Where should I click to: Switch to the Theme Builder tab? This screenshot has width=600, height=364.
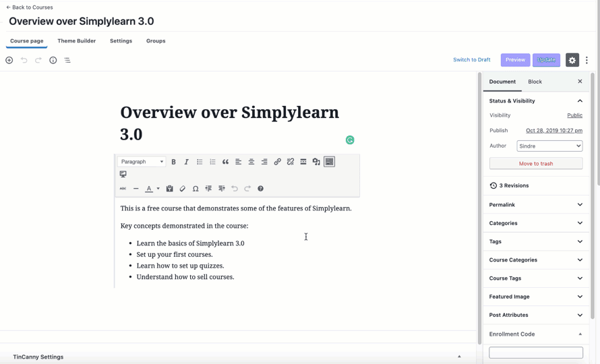[x=76, y=41]
